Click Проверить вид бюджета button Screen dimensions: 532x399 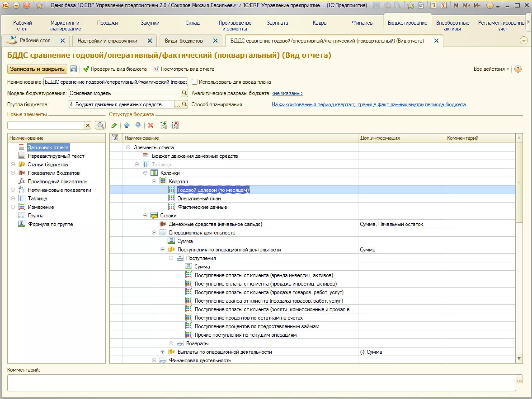(115, 69)
